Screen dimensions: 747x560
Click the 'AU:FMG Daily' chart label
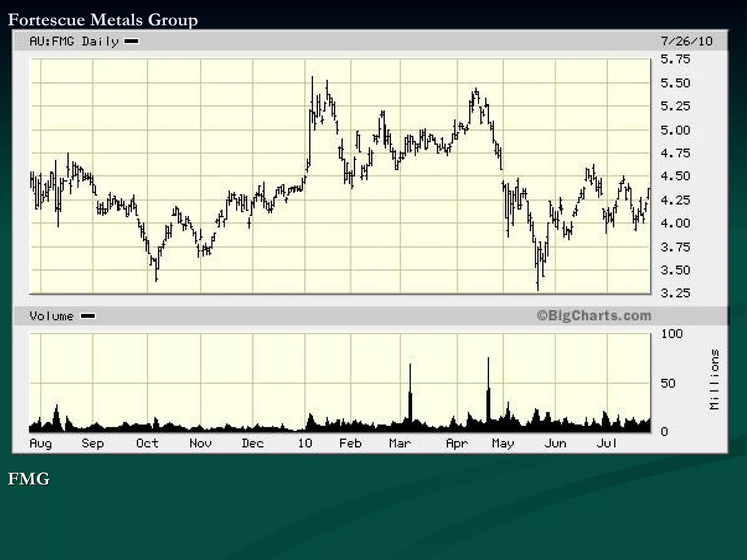[74, 42]
